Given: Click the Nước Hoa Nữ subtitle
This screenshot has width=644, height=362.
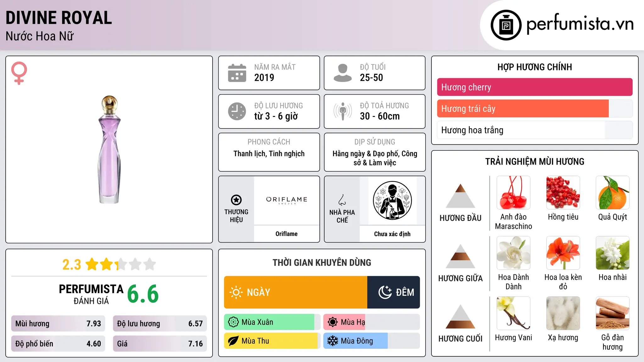Looking at the screenshot, I should [x=40, y=36].
